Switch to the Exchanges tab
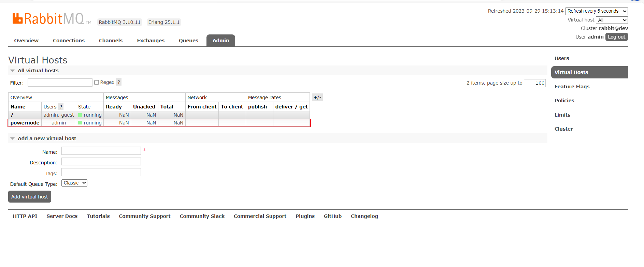644x267 pixels. 151,41
